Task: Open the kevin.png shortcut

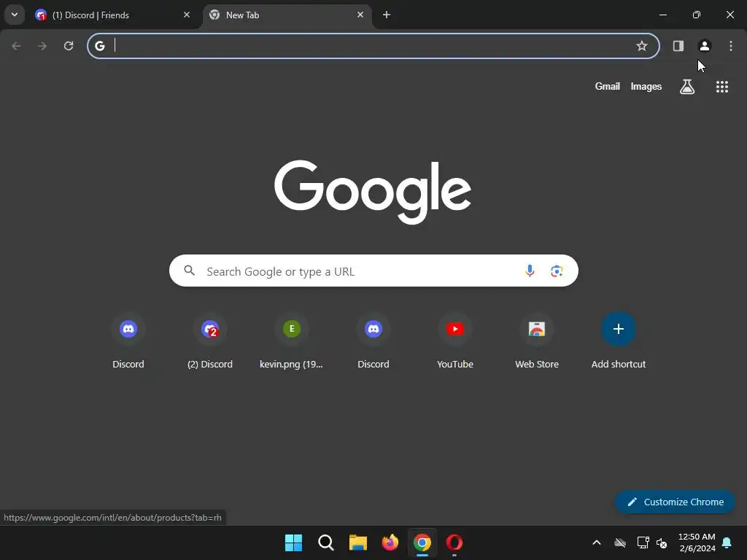Action: tap(292, 341)
